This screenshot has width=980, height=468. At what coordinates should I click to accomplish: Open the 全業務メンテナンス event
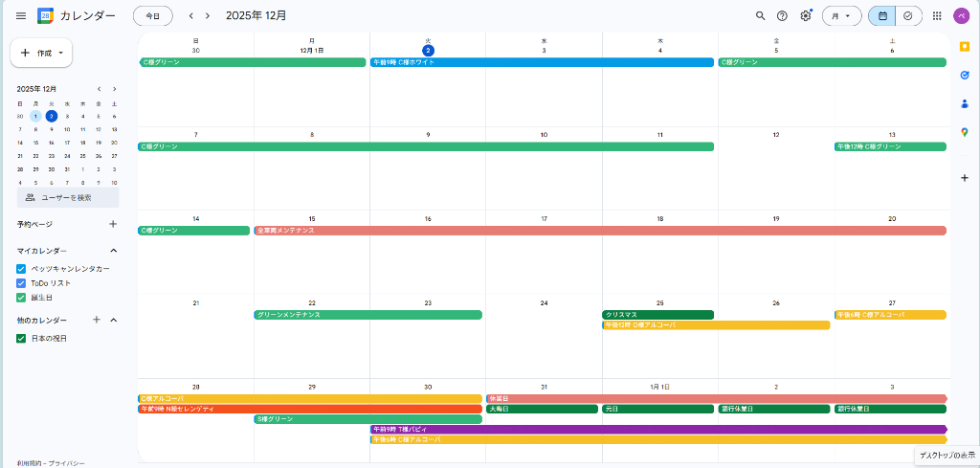coord(599,231)
